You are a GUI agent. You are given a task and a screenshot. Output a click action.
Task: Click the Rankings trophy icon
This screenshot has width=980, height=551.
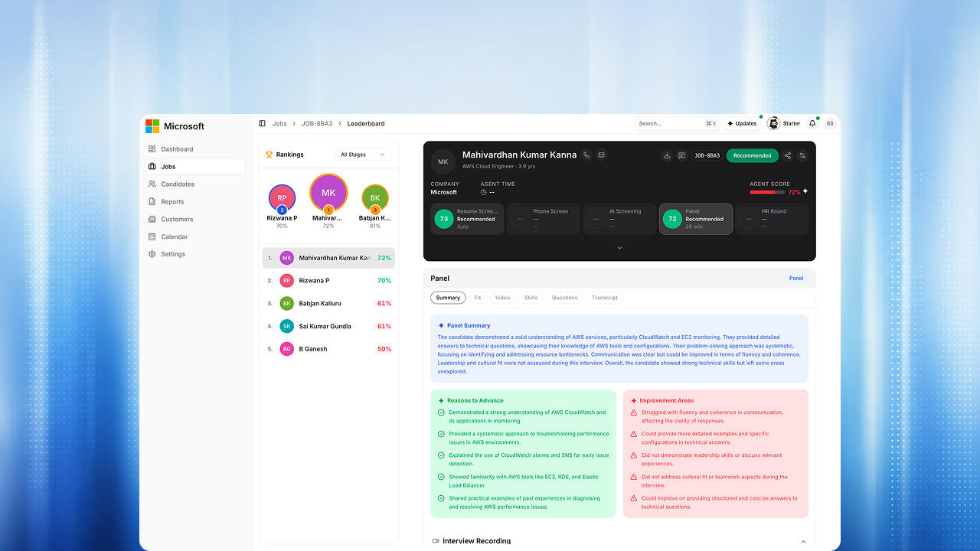click(x=269, y=155)
